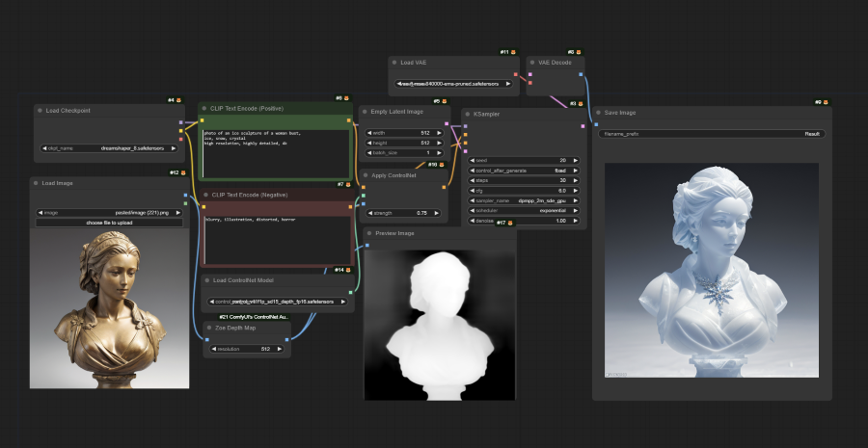The height and width of the screenshot is (448, 868).
Task: Collapse the Load VAE node via its dot
Action: click(x=394, y=63)
